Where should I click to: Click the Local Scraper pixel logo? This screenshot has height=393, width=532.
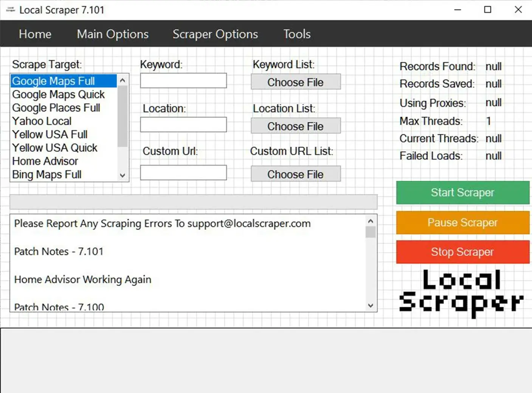tap(461, 294)
